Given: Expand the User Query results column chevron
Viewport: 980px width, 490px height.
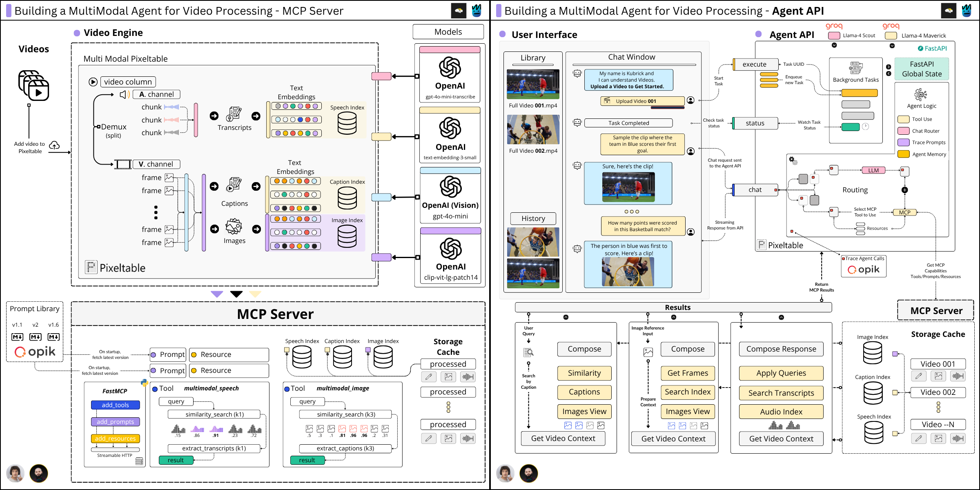Looking at the screenshot, I should (x=566, y=318).
